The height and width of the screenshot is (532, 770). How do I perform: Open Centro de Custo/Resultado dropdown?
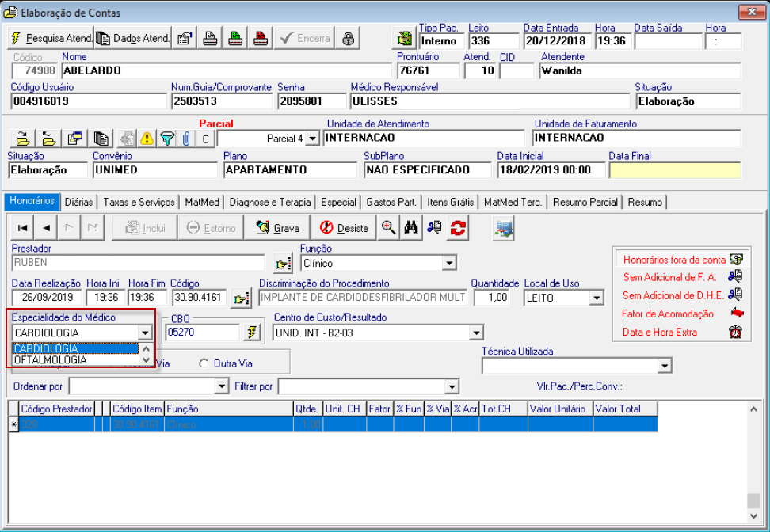pos(476,333)
